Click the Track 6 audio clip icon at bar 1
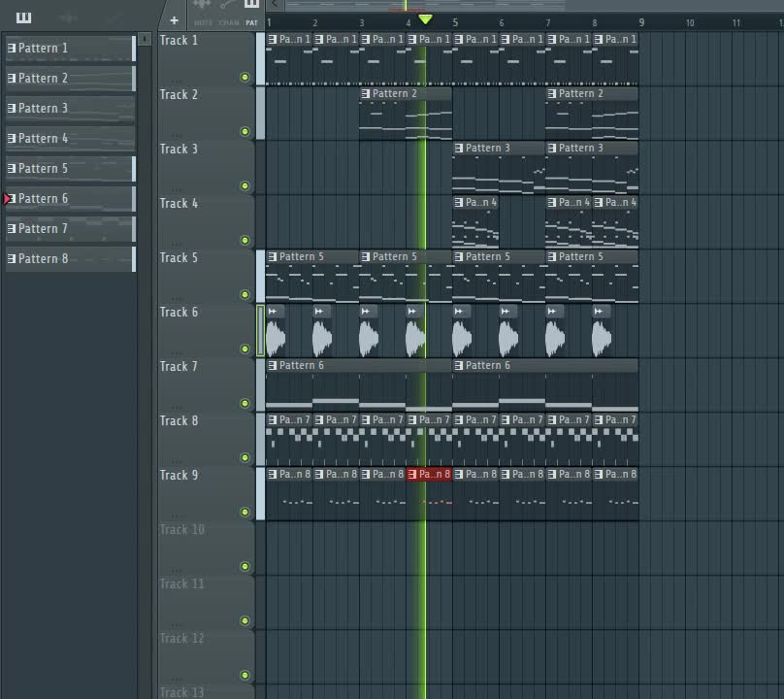The image size is (784, 699). click(x=273, y=312)
